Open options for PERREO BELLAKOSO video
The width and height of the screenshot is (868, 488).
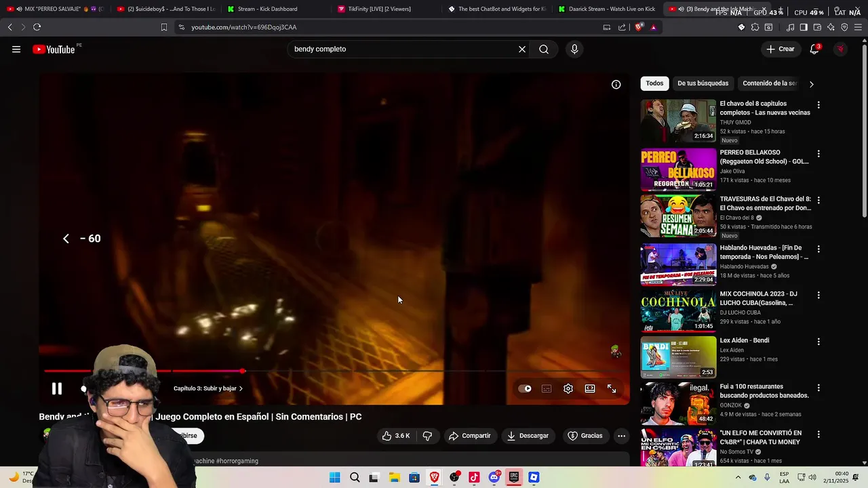point(818,154)
